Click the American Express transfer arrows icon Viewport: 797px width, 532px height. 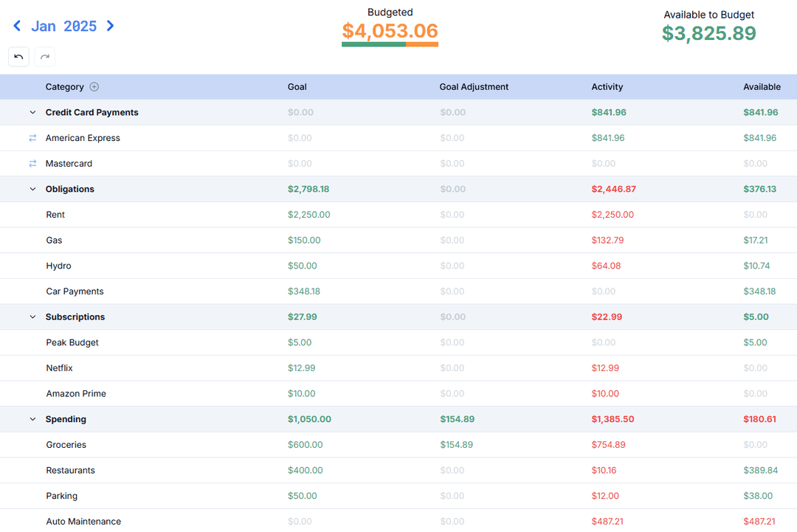tap(32, 138)
